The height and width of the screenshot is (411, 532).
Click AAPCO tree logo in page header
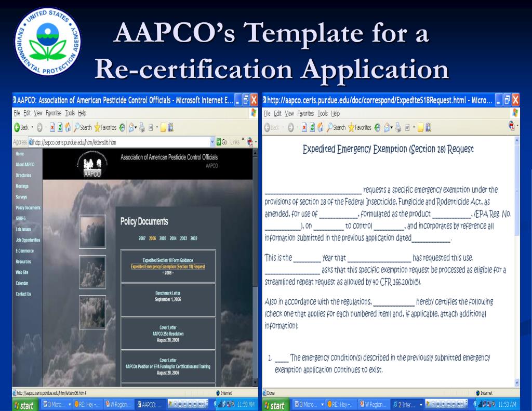tap(92, 164)
